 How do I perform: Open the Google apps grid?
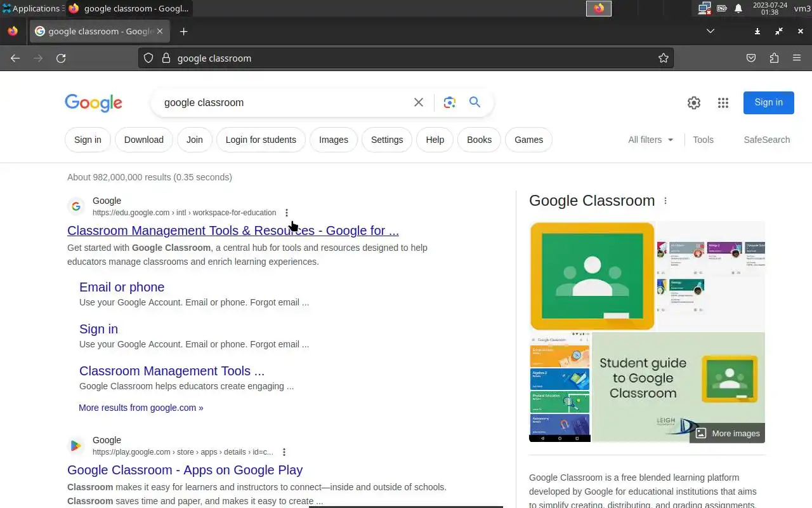[x=723, y=103]
